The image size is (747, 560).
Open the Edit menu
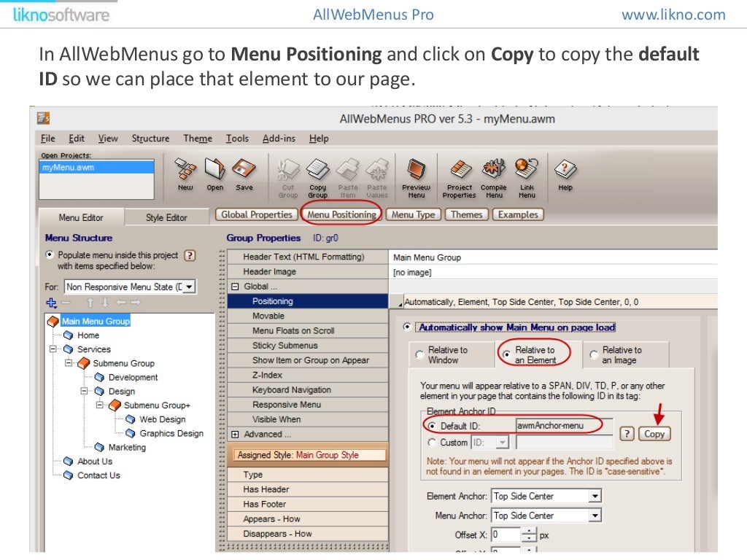(x=76, y=138)
